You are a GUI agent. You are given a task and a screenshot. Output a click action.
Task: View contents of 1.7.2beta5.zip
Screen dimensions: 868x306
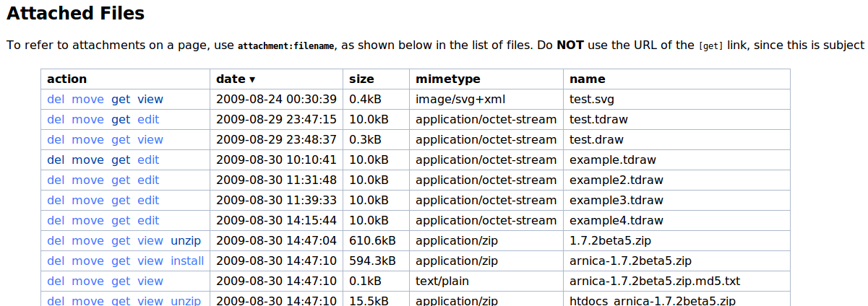[150, 241]
